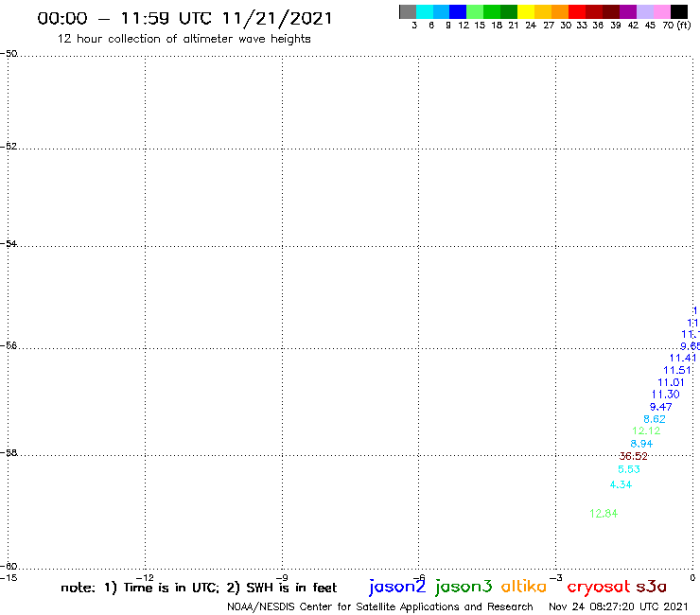This screenshot has height=615, width=700.
Task: Click the orange swatch in the wave height legend
Action: click(x=560, y=11)
